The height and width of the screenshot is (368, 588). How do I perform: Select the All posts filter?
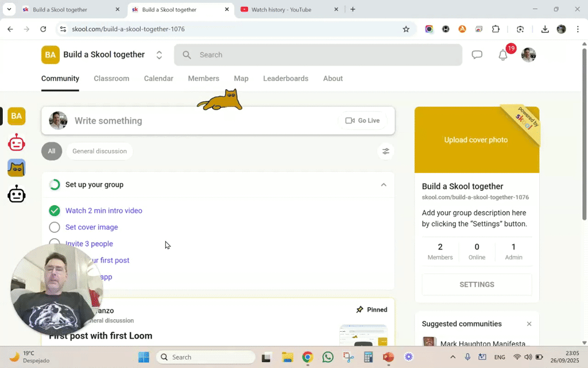tap(51, 151)
